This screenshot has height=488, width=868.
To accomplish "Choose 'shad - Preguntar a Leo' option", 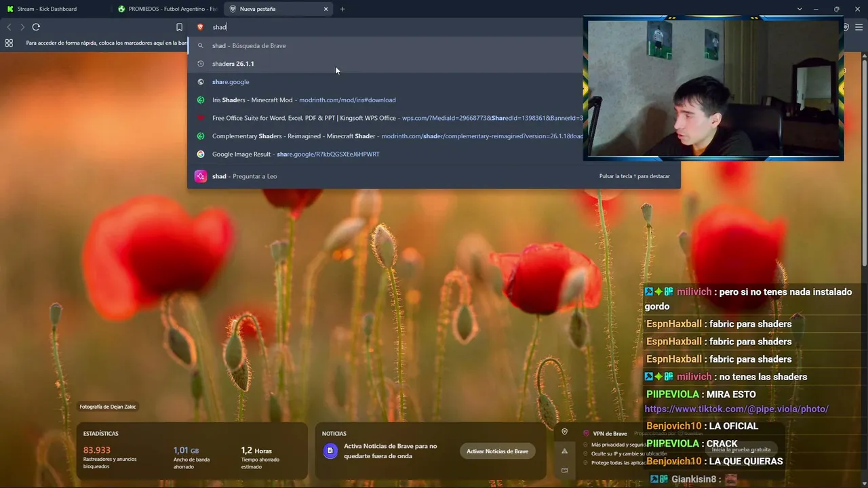I will coord(434,176).
